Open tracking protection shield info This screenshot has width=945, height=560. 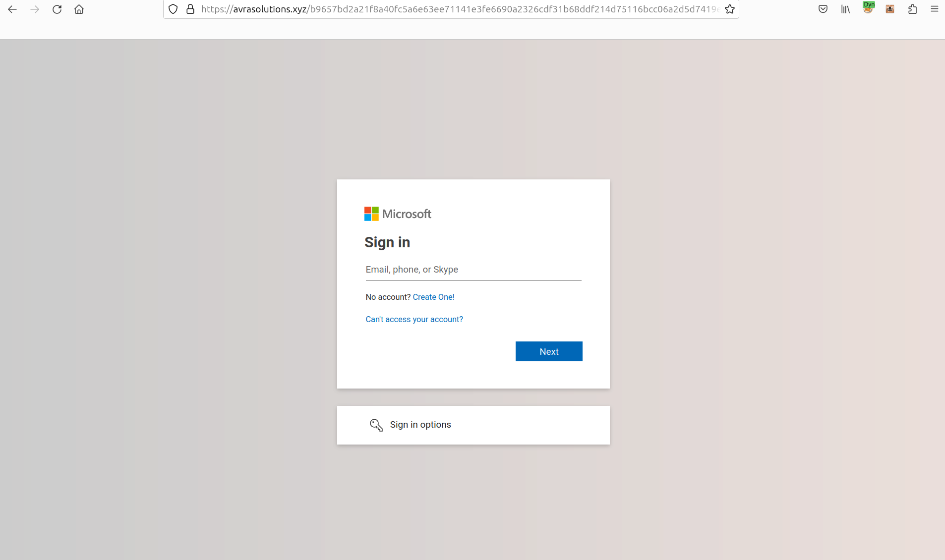click(173, 9)
